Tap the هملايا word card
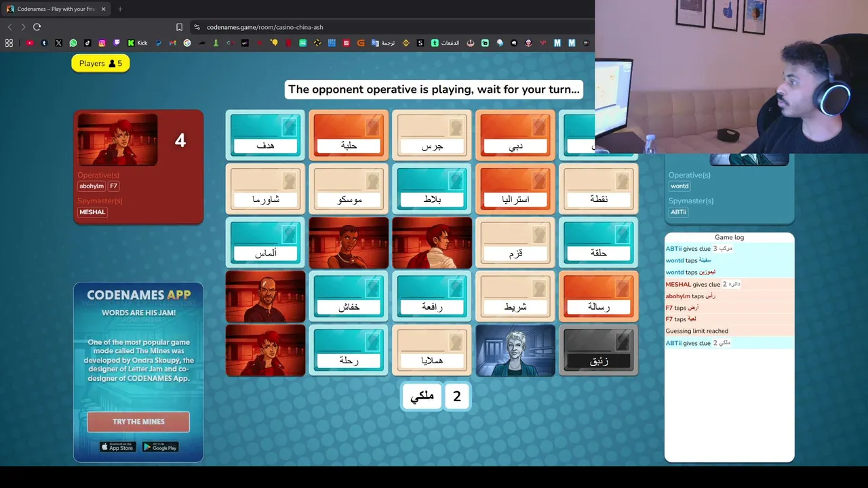868x488 pixels. click(432, 350)
